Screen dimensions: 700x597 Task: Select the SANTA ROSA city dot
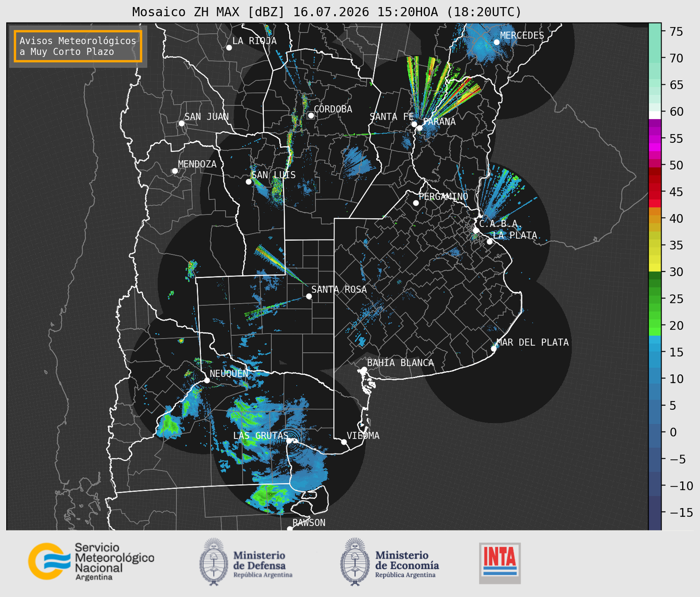coord(309,296)
